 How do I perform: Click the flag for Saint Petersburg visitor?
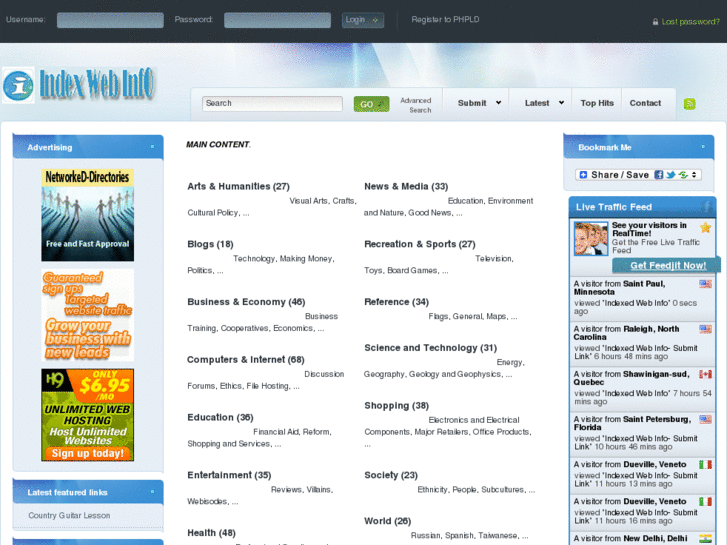coord(705,419)
